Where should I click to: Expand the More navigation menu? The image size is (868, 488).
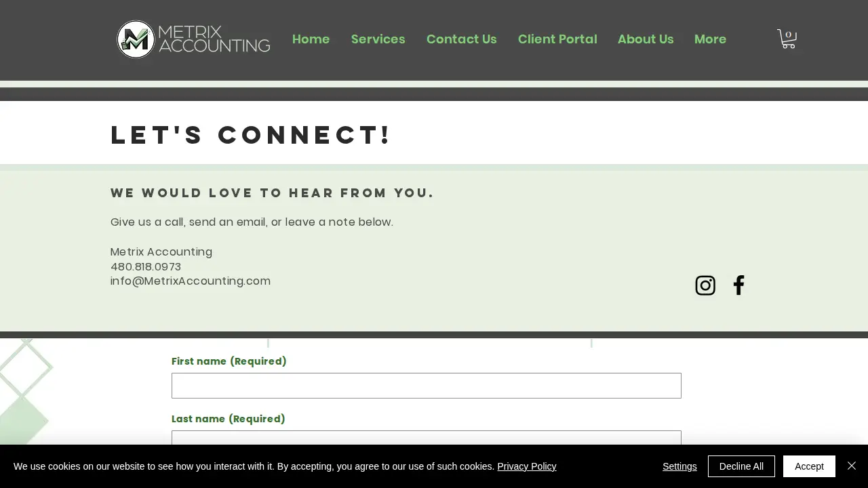[x=710, y=39]
